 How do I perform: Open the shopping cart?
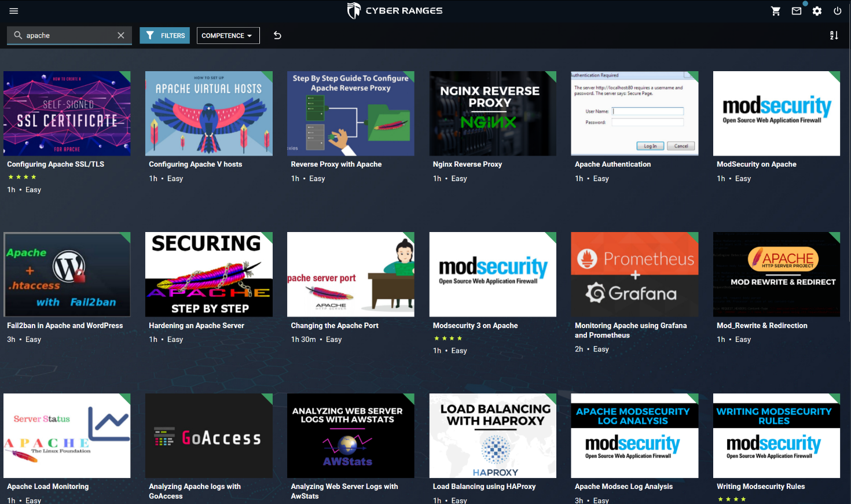click(776, 11)
